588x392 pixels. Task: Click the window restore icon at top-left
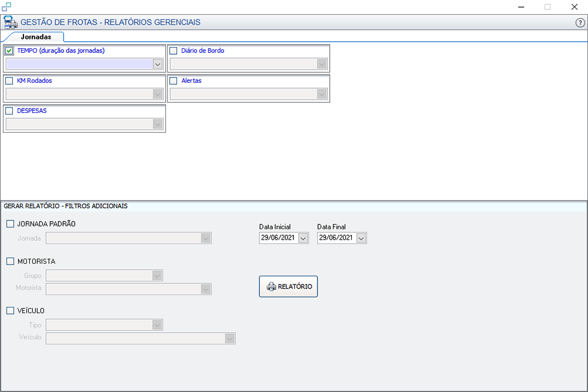point(6,6)
